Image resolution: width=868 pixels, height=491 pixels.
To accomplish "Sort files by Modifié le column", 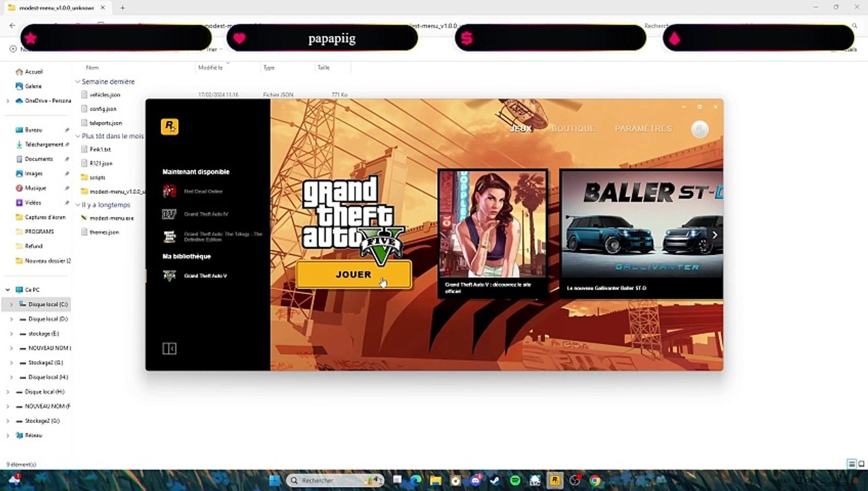I will coord(211,68).
